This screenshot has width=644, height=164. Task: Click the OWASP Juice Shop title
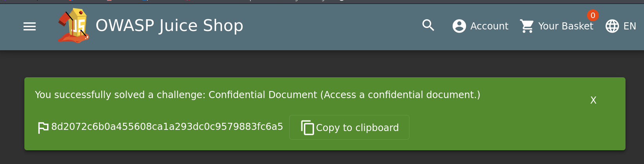[169, 26]
